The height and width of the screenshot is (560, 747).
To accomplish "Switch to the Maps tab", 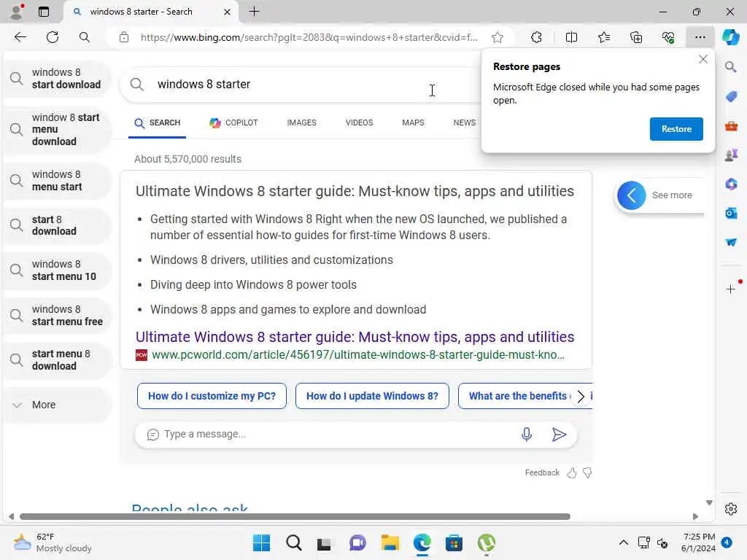I will coord(413,122).
